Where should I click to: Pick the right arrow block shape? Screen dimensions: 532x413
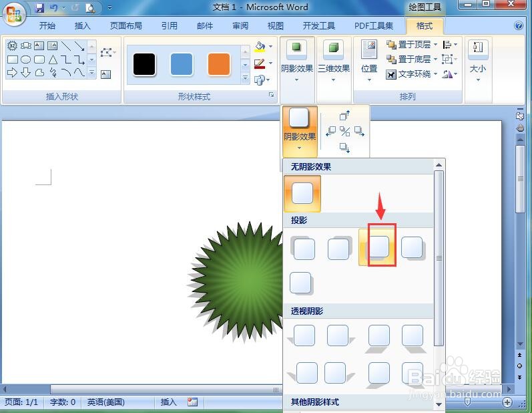click(12, 72)
